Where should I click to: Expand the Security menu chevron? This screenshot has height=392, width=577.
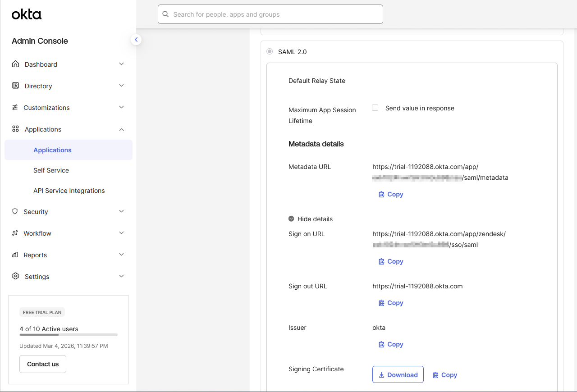point(121,211)
